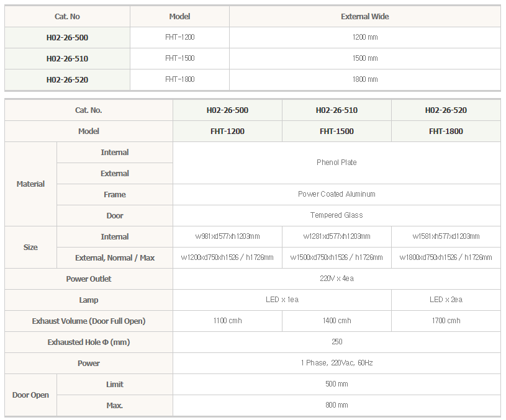The width and height of the screenshot is (506, 420).
Task: Click the '500 mm' limit value
Action: click(337, 384)
